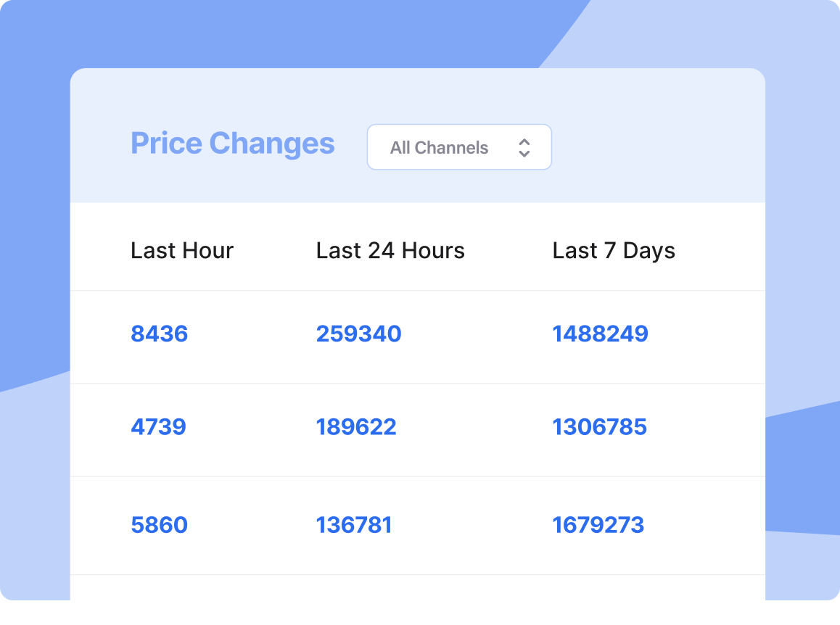
Task: Click the empty row below 5860
Action: point(417,598)
